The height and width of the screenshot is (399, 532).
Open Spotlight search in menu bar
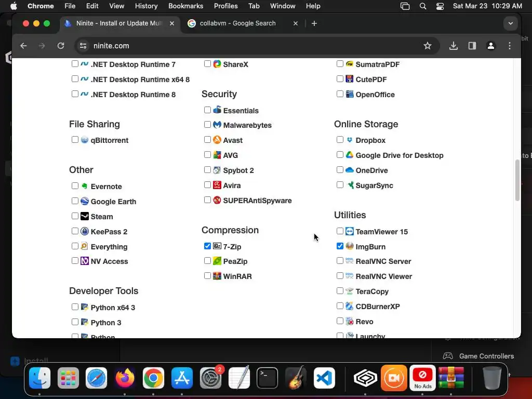(423, 6)
